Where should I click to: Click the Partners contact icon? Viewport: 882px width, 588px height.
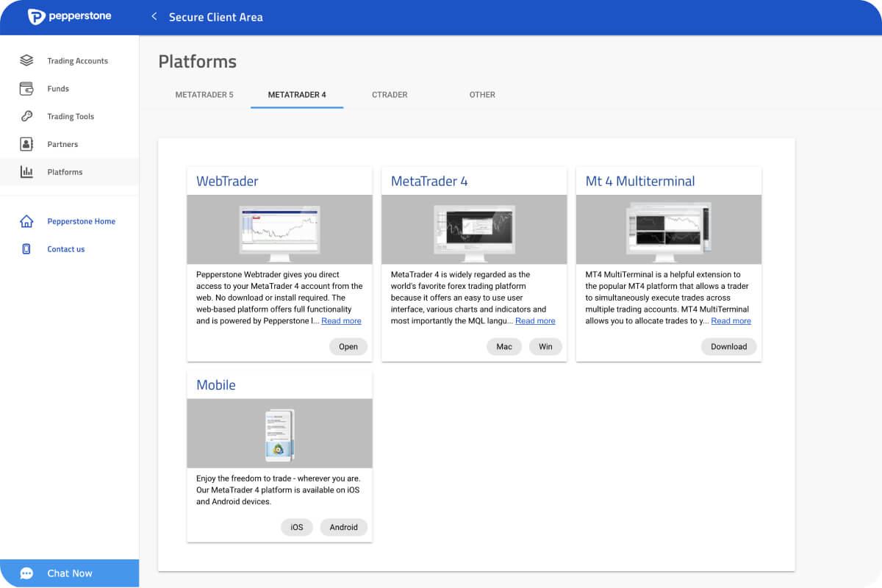26,144
